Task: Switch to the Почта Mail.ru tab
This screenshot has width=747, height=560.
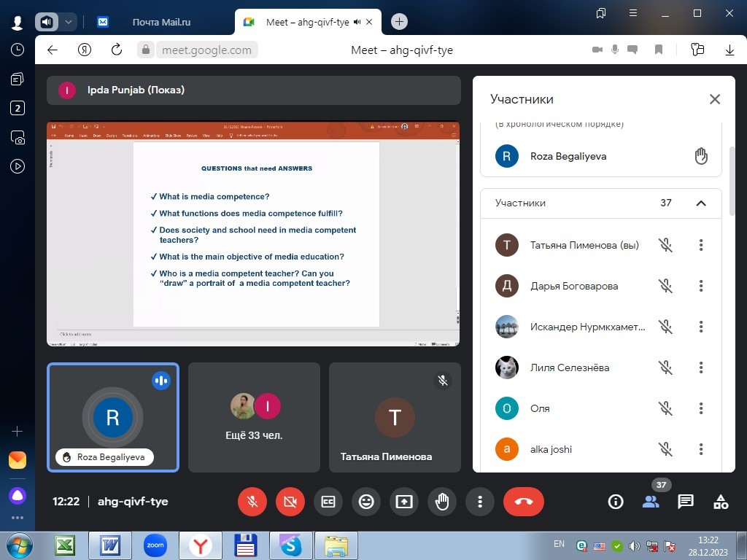Action: [x=160, y=22]
